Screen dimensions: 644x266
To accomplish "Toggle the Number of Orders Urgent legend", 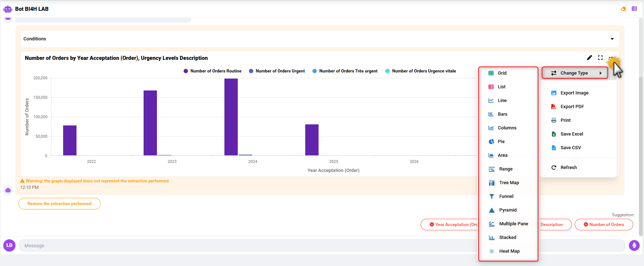I will pyautogui.click(x=277, y=71).
